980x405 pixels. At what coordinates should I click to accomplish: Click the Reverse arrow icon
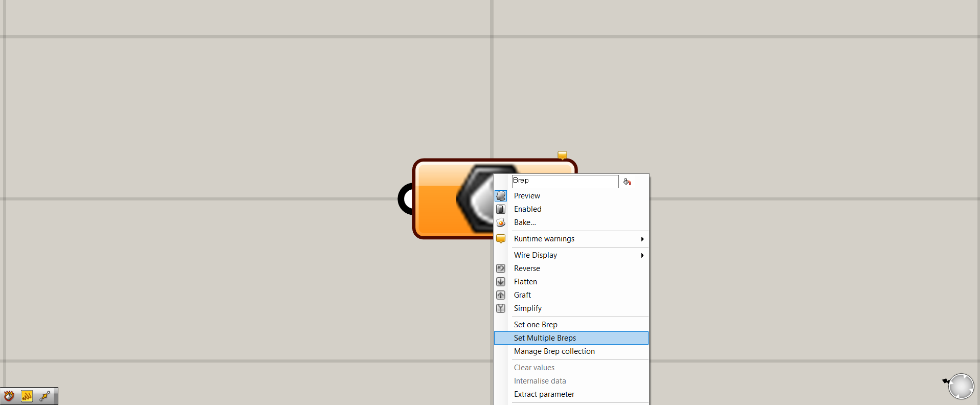pyautogui.click(x=501, y=268)
